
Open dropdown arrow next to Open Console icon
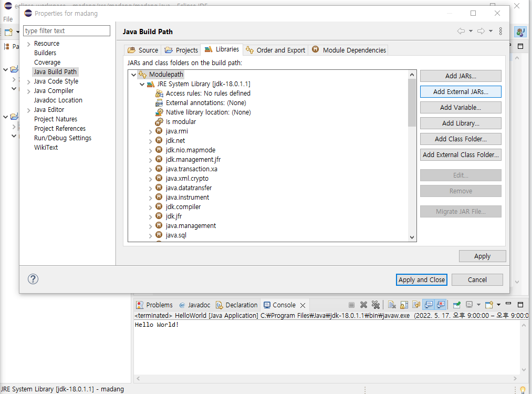(x=498, y=305)
